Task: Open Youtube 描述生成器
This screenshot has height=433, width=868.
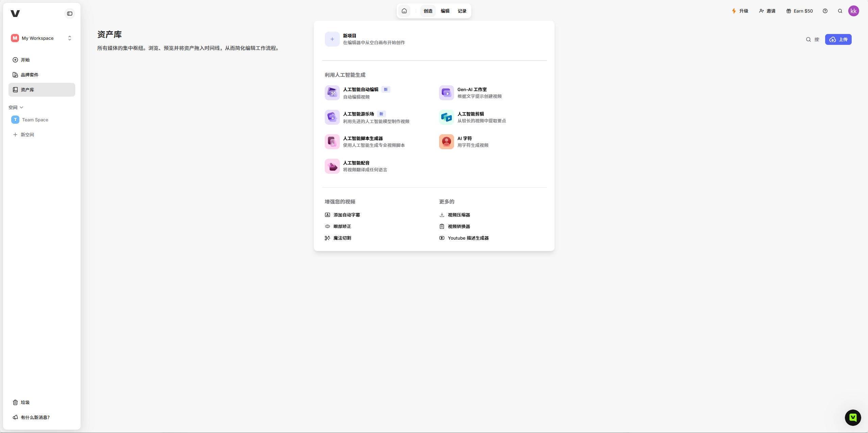Action: pyautogui.click(x=464, y=238)
